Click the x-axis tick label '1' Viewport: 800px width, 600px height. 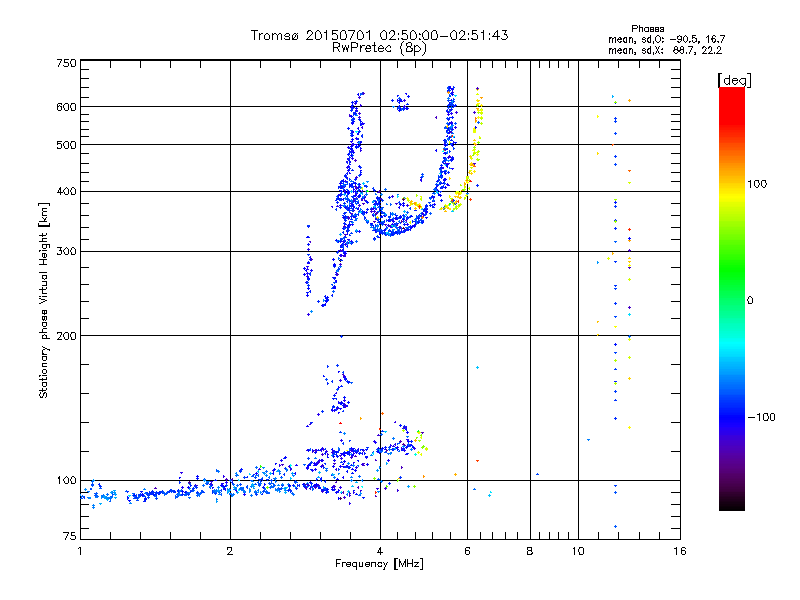pyautogui.click(x=80, y=551)
